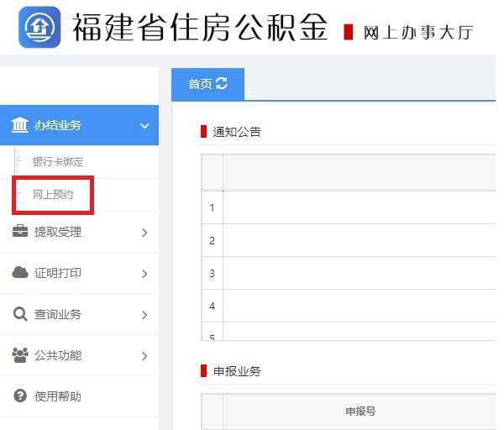Click the magnifier icon for 查询业务
The image size is (504, 430).
(x=20, y=314)
